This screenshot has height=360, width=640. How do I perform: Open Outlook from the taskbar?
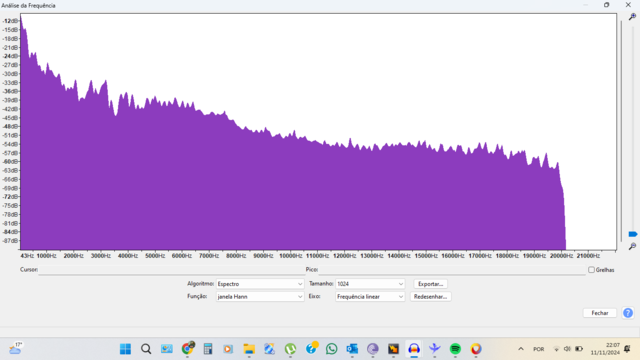tap(352, 349)
